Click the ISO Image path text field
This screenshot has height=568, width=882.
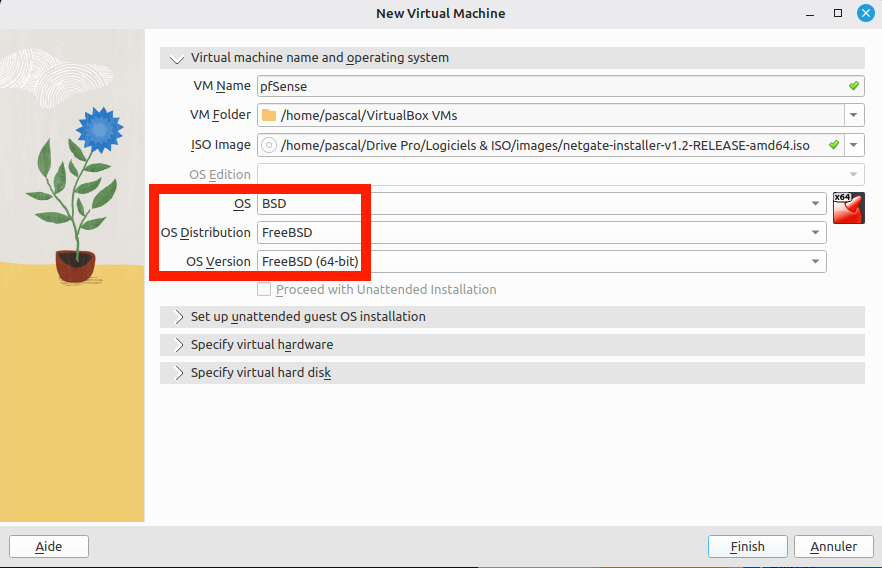(x=545, y=146)
